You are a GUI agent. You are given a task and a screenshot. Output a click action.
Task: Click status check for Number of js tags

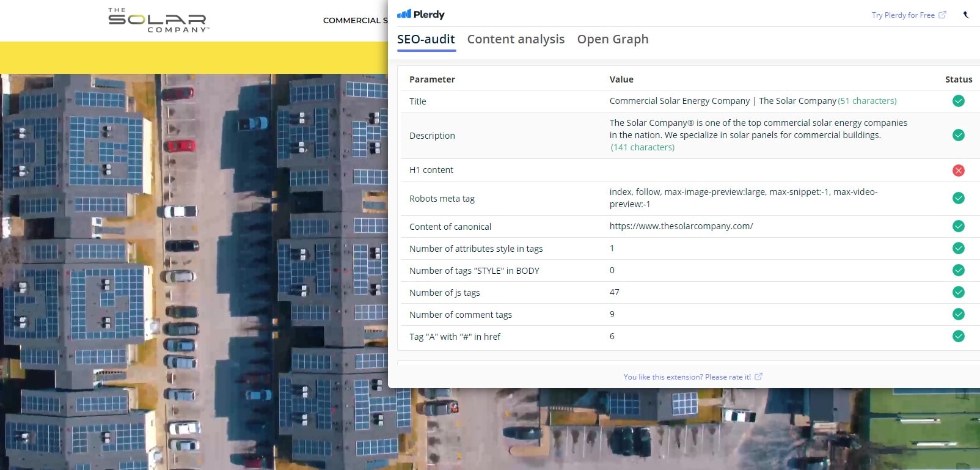958,292
